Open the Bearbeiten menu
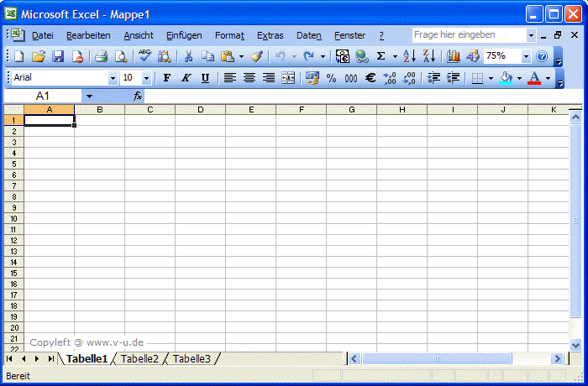The image size is (588, 386). point(88,35)
